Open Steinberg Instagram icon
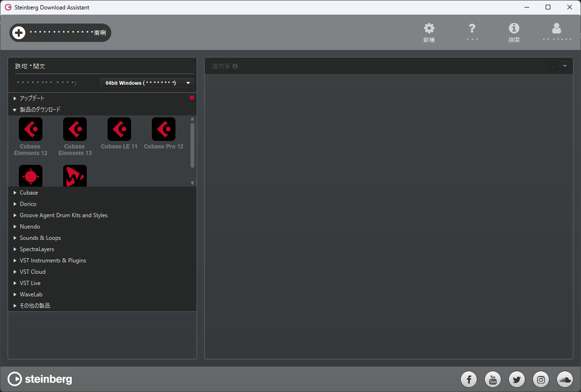581x392 pixels. [x=541, y=379]
